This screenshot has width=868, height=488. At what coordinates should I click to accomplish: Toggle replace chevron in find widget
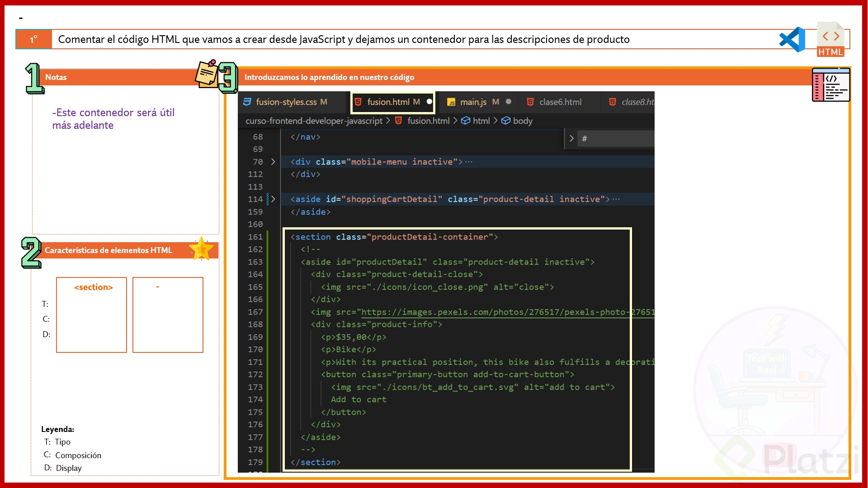571,139
